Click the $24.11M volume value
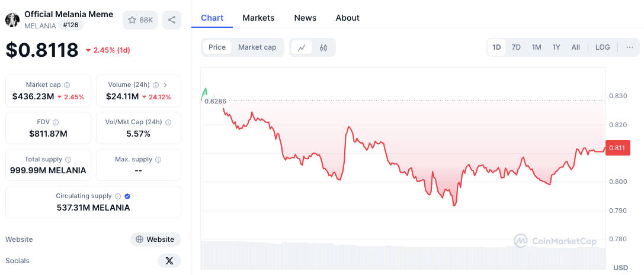Screen dimensions: 644x275 click(123, 97)
